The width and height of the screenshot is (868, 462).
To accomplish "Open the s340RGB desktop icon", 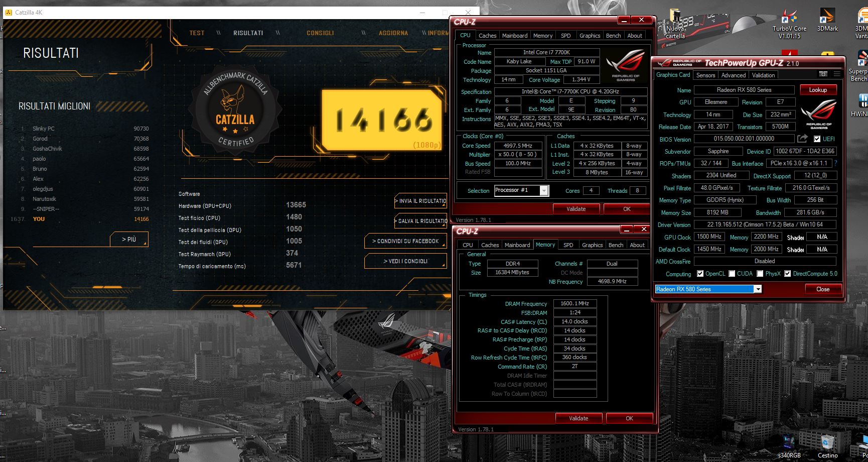I will point(789,447).
